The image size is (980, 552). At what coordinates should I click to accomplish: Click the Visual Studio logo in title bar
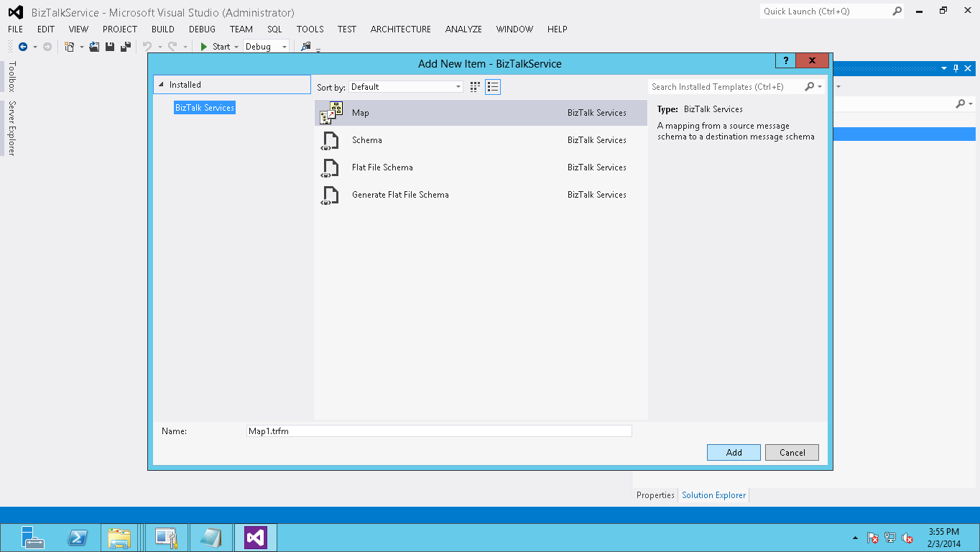pyautogui.click(x=15, y=12)
